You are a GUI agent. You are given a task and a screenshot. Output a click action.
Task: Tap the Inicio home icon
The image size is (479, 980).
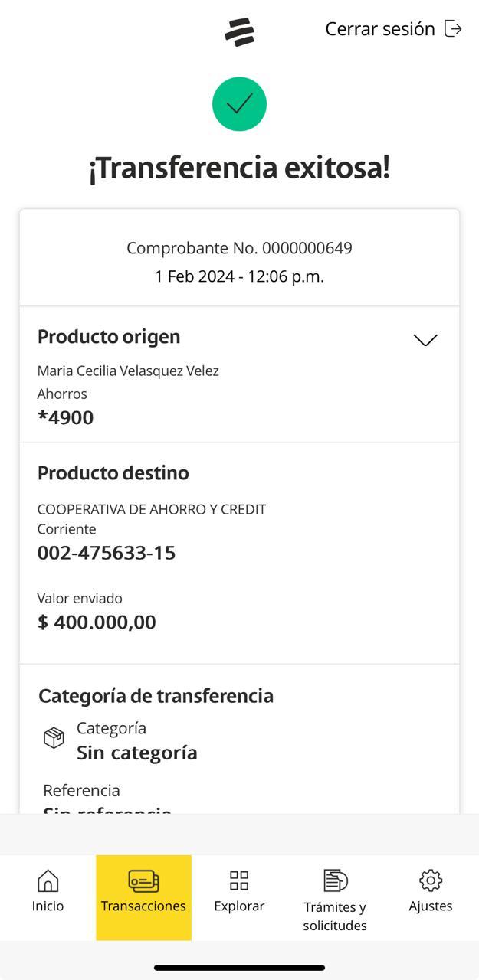48,880
